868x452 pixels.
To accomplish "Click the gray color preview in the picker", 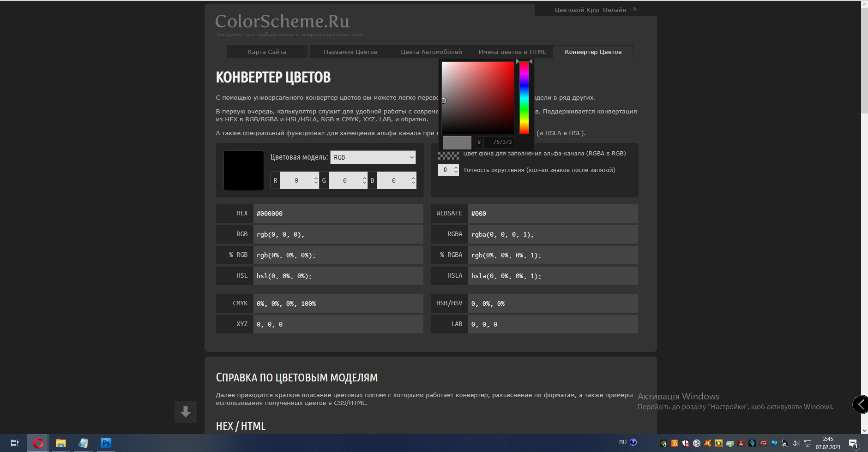I will 457,142.
